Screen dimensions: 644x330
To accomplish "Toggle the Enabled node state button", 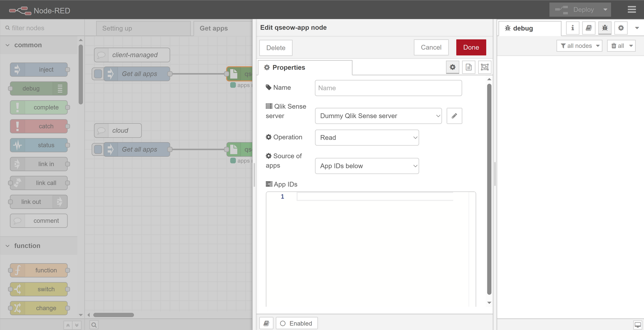I will click(297, 323).
